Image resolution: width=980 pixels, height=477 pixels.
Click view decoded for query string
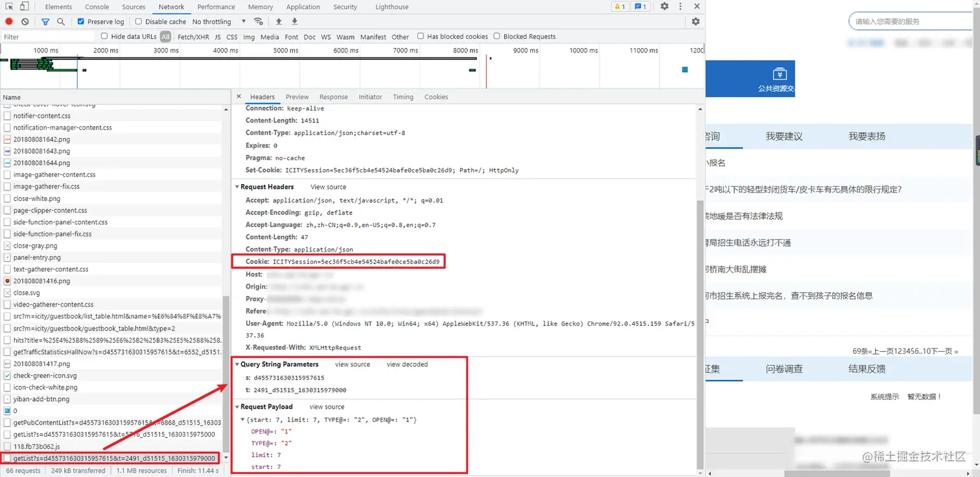[x=407, y=364]
